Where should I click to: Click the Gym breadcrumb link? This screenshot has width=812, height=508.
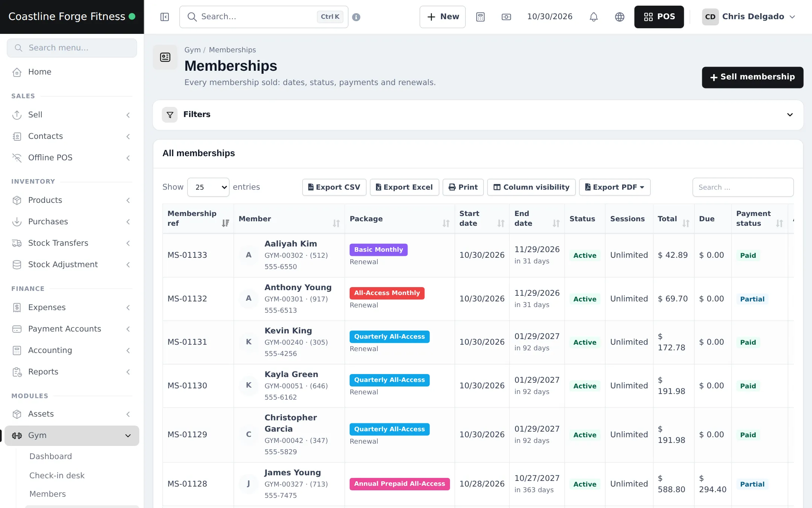(x=192, y=50)
